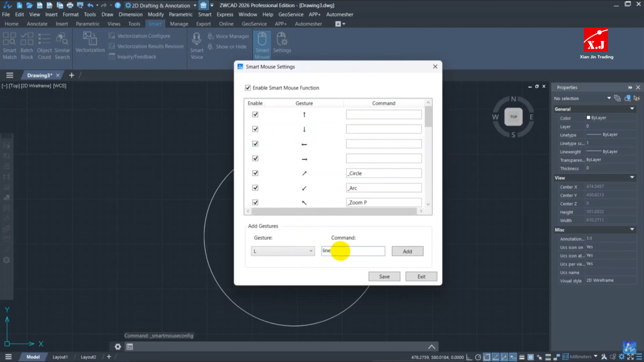Open the Express menu

click(224, 15)
